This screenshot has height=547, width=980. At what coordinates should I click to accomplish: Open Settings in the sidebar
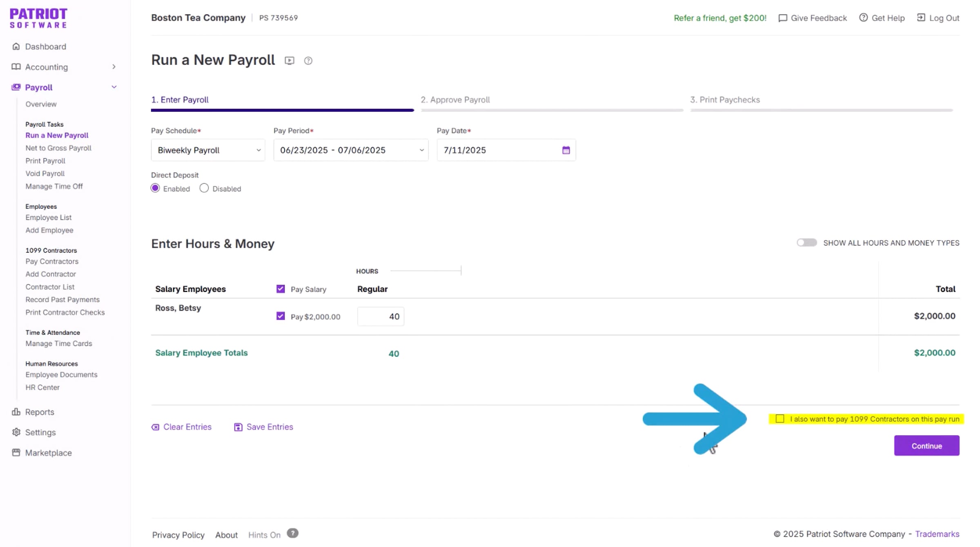click(x=40, y=432)
